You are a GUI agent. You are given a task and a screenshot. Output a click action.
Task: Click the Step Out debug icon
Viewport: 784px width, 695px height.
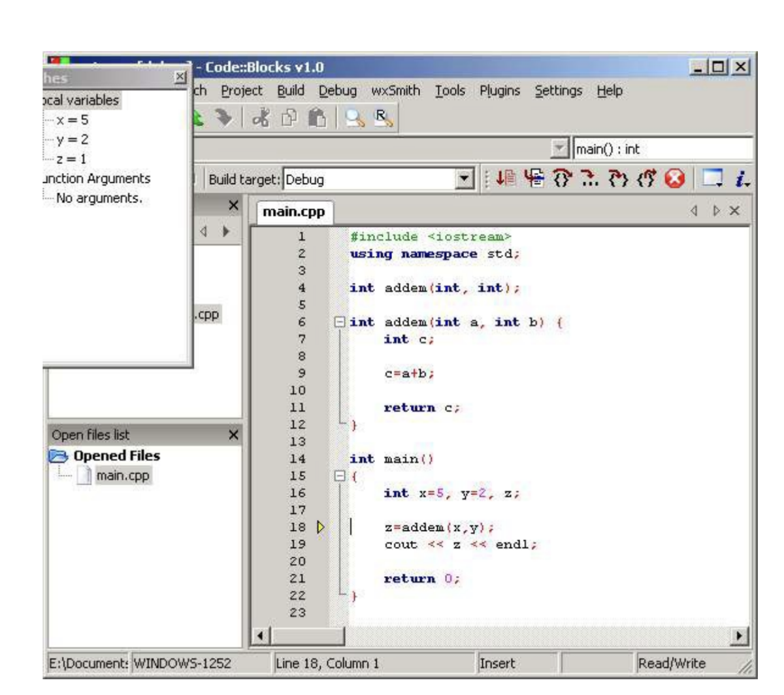point(644,178)
